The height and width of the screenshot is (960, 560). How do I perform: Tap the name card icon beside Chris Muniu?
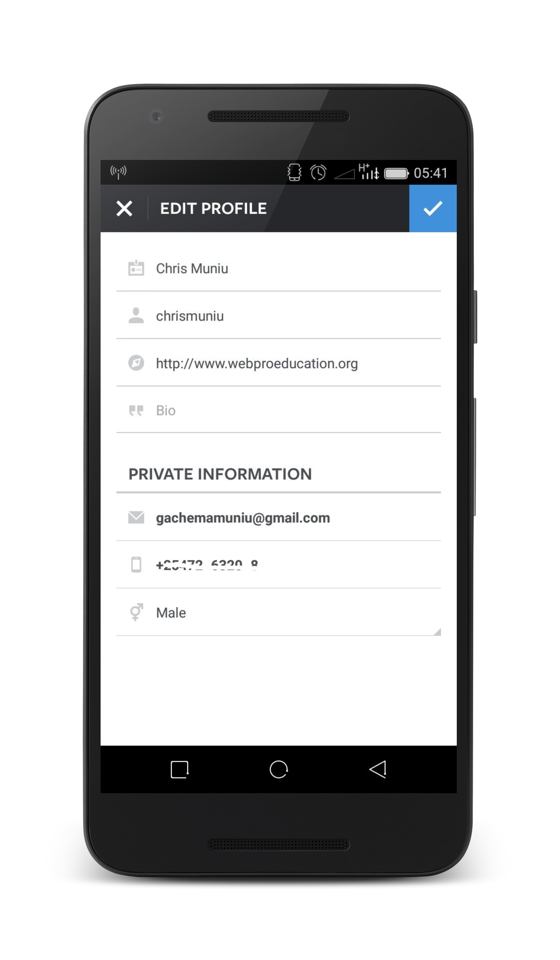tap(136, 268)
